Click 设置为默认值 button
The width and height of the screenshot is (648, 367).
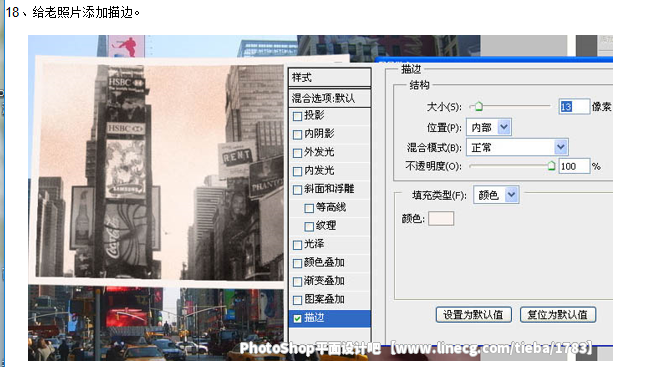474,315
